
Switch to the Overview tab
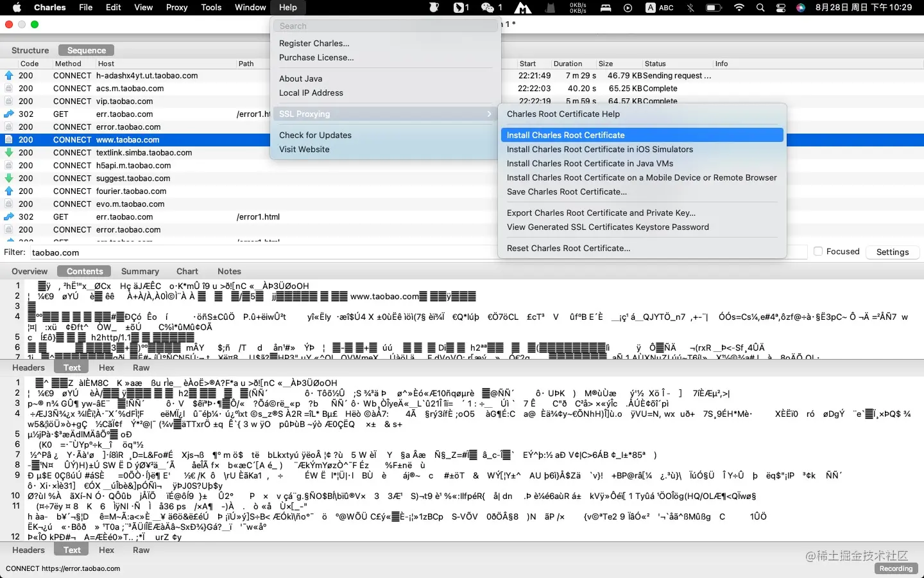click(30, 271)
